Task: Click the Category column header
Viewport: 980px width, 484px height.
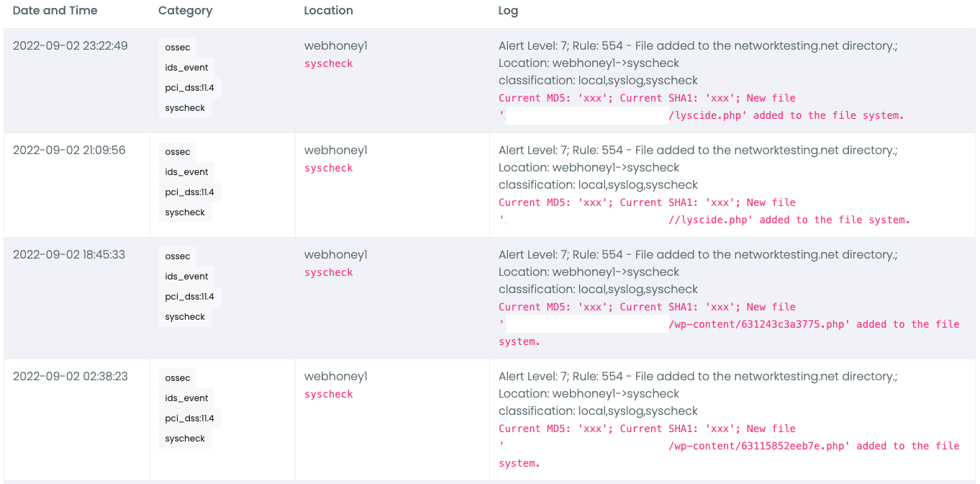Action: coord(185,11)
